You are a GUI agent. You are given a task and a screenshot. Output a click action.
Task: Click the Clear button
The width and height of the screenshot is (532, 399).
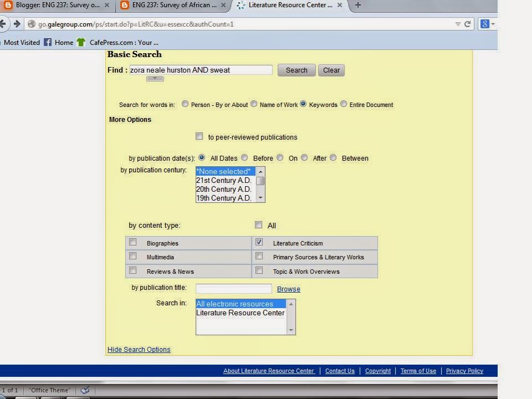[x=331, y=70]
